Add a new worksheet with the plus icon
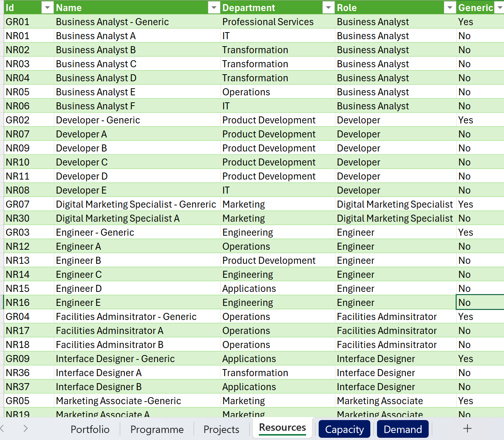 [467, 429]
